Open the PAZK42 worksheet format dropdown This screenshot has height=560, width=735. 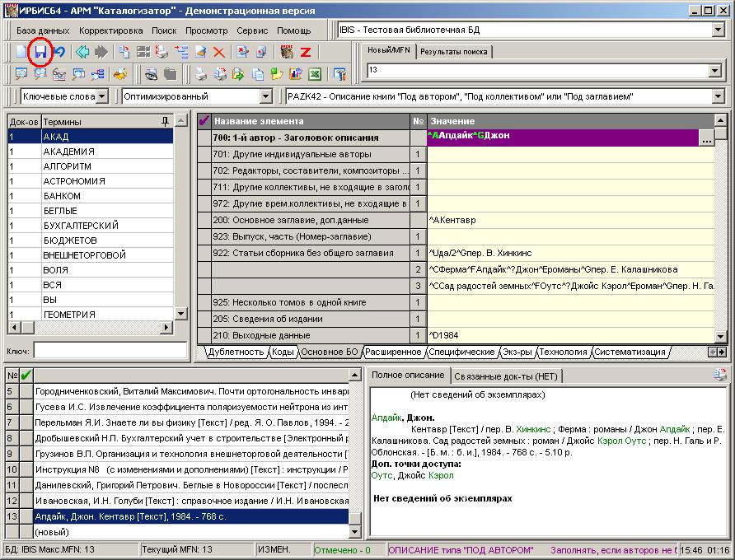(718, 97)
